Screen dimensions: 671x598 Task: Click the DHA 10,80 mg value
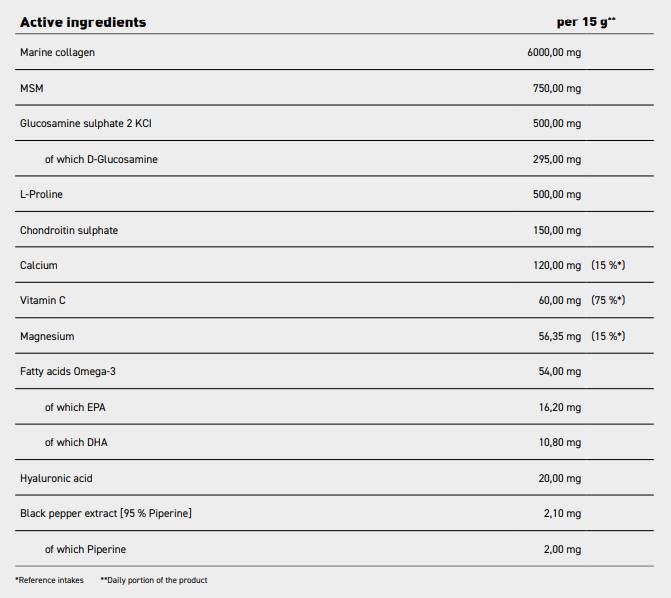559,442
